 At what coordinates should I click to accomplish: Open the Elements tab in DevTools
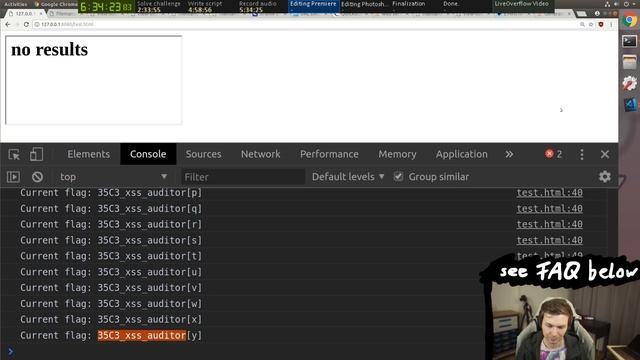89,154
